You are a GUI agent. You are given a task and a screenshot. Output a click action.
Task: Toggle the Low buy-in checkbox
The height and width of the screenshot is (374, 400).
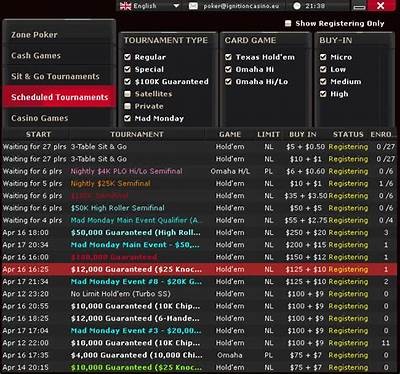323,69
